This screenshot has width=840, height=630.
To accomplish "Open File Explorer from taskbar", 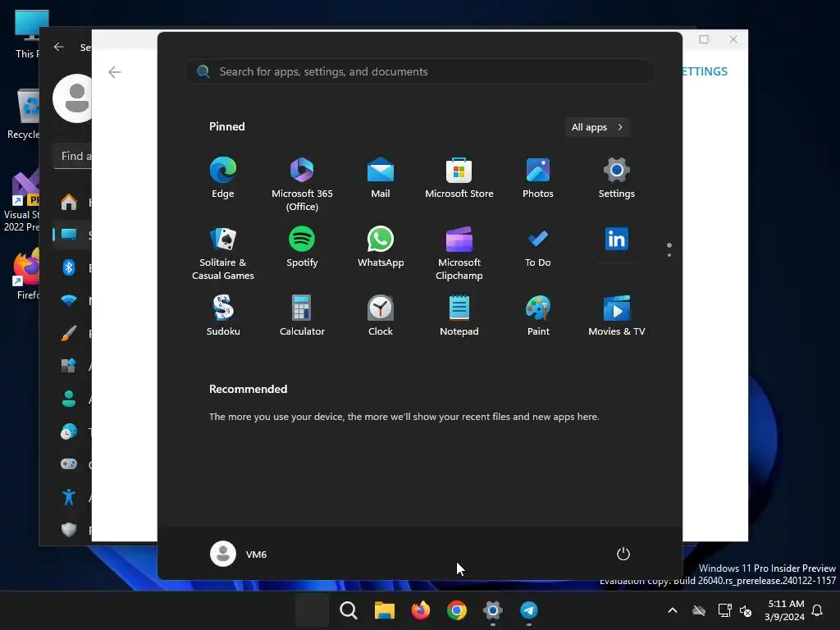I will 384,610.
